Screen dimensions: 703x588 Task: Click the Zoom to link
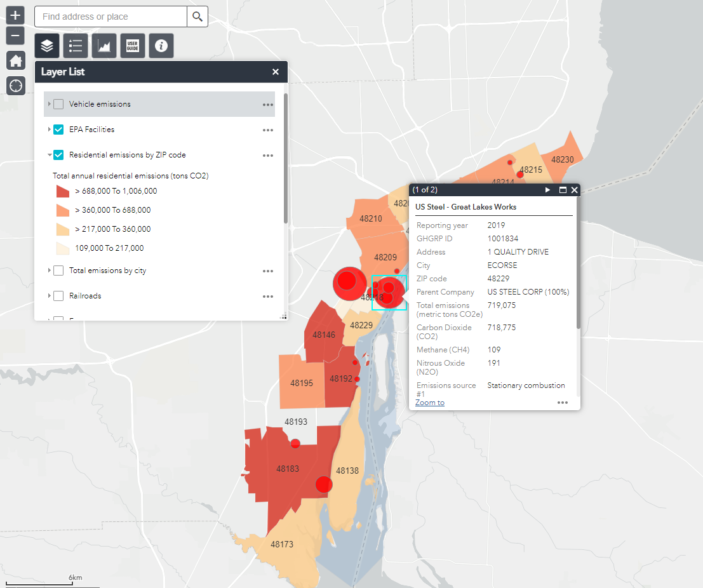(x=430, y=403)
